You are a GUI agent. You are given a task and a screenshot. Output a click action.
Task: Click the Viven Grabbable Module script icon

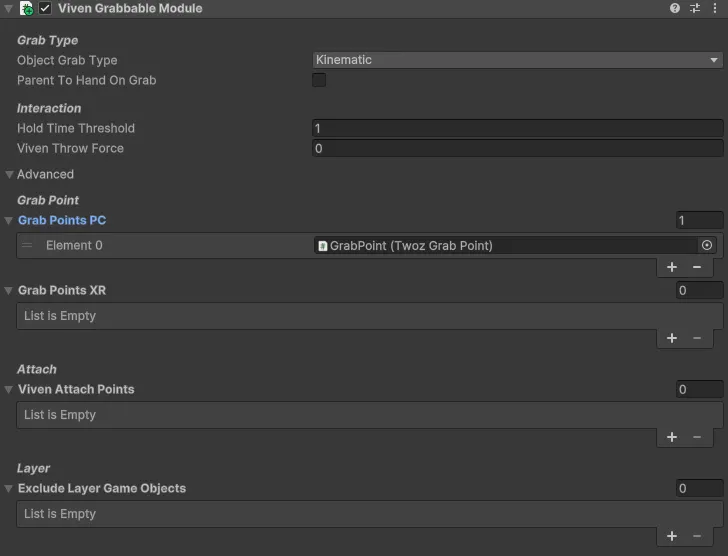point(26,8)
